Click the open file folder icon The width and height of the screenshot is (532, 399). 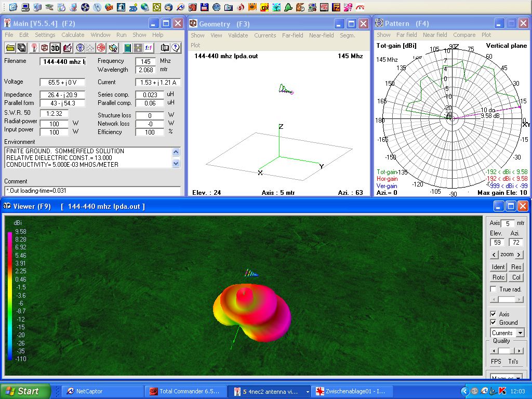(10, 48)
